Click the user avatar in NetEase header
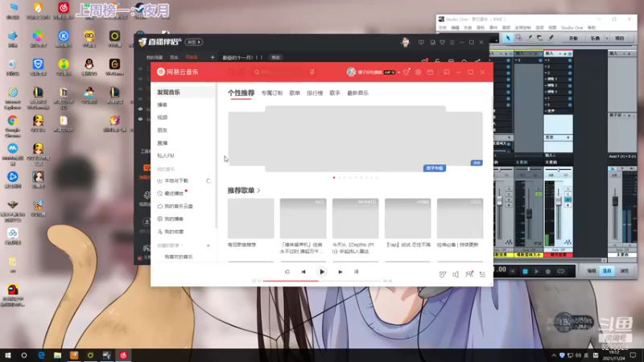 [351, 72]
